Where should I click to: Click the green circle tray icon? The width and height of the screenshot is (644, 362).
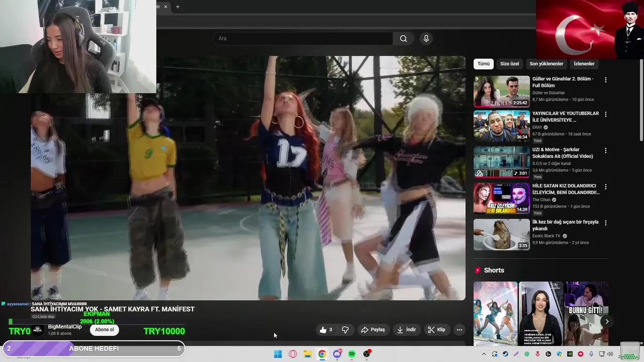pyautogui.click(x=527, y=354)
